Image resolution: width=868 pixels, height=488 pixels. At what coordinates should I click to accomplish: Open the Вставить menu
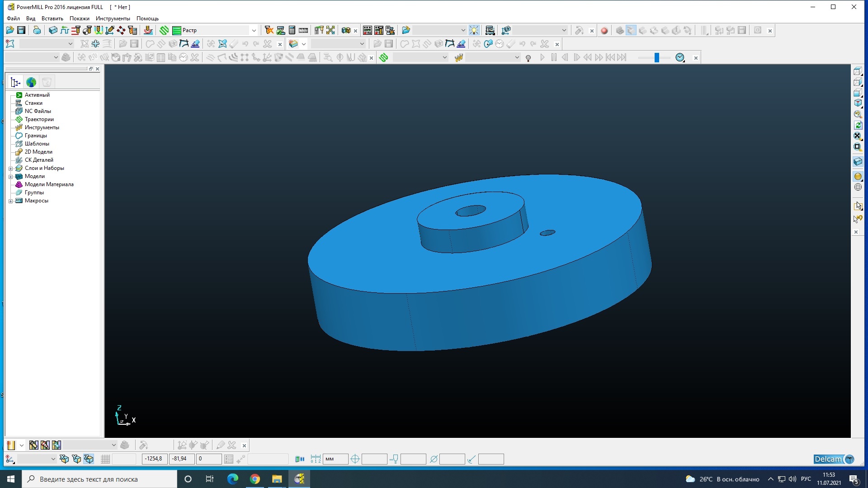point(52,19)
